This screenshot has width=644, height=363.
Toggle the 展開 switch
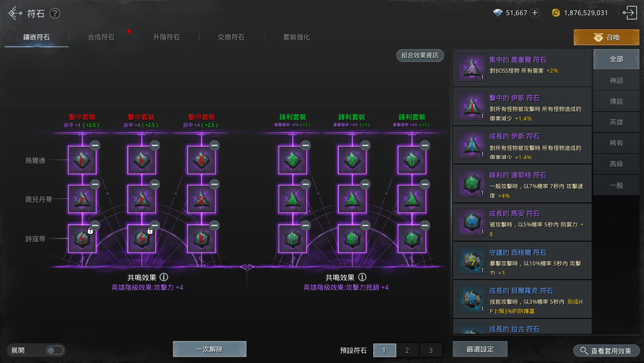point(55,350)
